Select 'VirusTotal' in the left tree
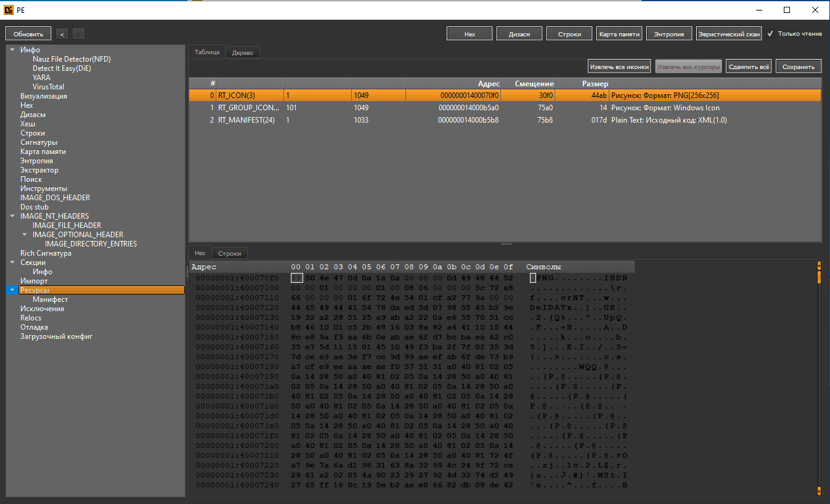 coord(48,87)
